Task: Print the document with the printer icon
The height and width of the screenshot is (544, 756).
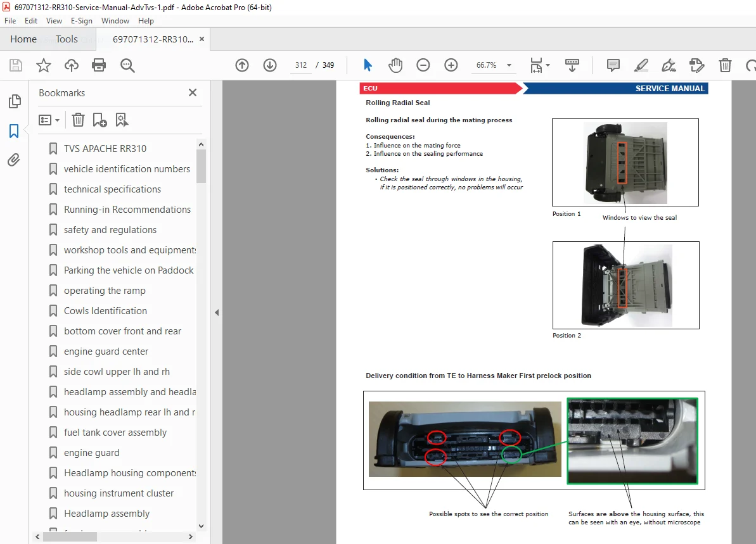Action: (x=99, y=65)
